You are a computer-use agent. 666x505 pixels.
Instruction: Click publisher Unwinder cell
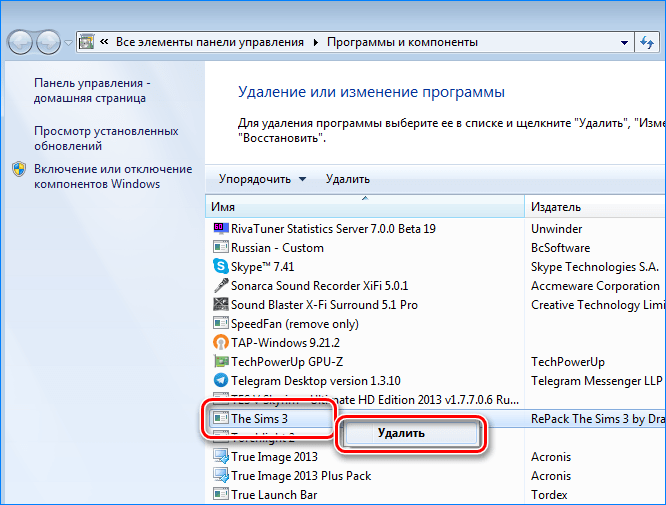tap(556, 229)
